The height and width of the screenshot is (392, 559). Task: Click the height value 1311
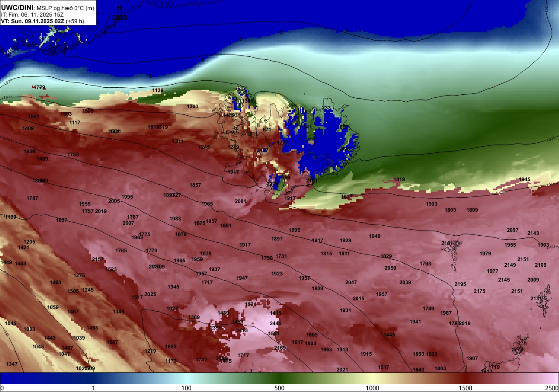(178, 141)
